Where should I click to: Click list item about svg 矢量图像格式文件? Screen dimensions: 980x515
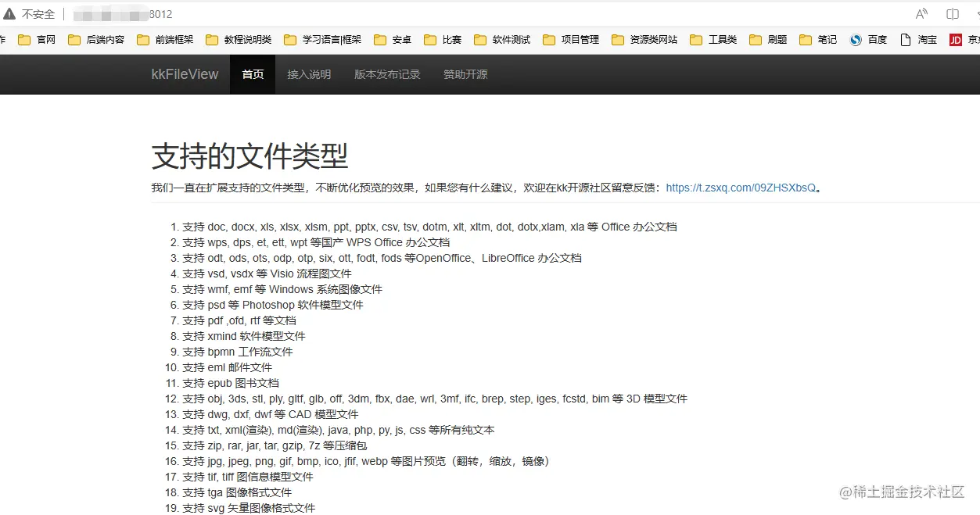249,508
